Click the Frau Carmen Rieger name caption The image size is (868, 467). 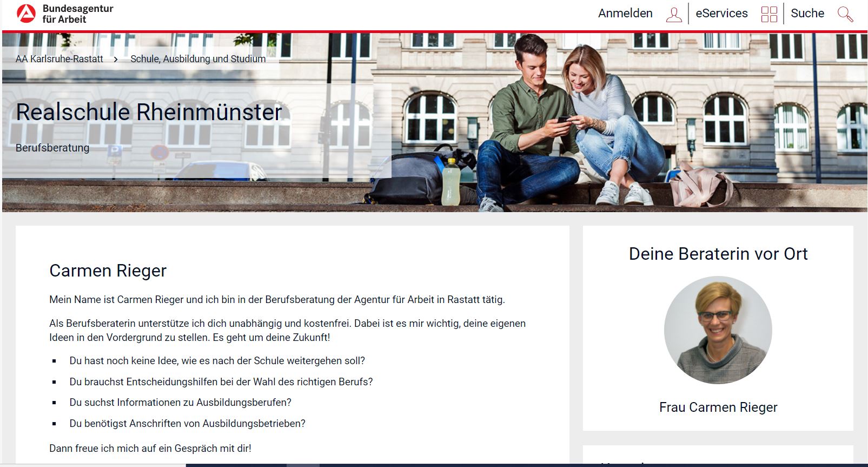718,407
